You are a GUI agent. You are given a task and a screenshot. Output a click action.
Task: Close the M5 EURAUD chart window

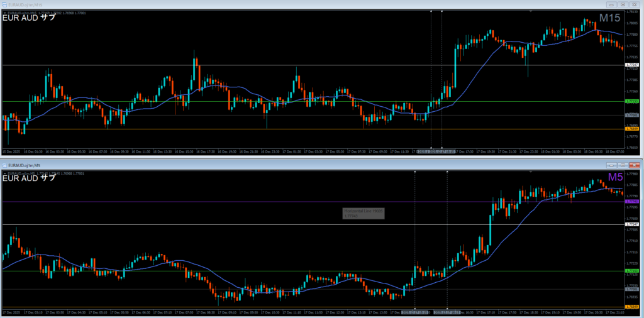pyautogui.click(x=635, y=165)
